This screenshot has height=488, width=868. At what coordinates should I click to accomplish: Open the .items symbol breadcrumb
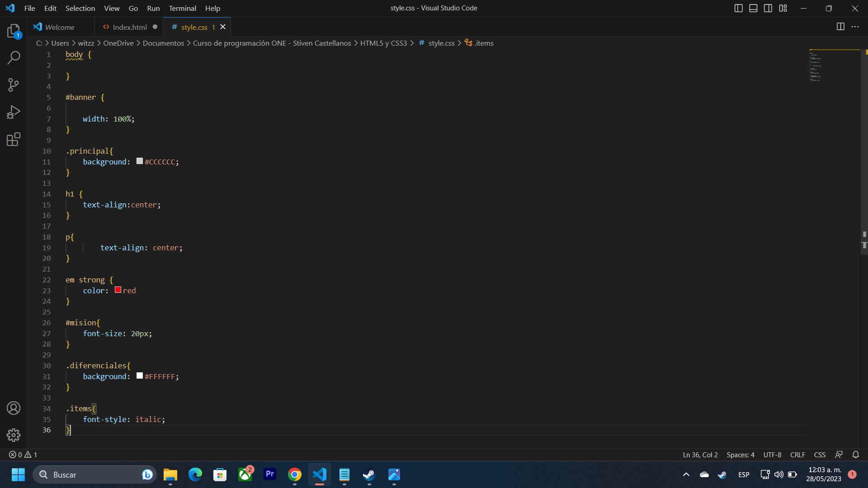click(x=479, y=43)
